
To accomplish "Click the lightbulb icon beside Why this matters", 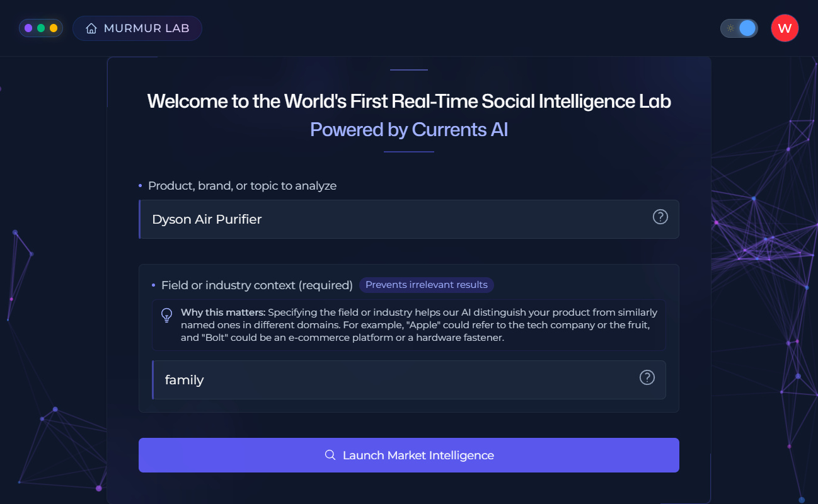I will click(x=167, y=315).
